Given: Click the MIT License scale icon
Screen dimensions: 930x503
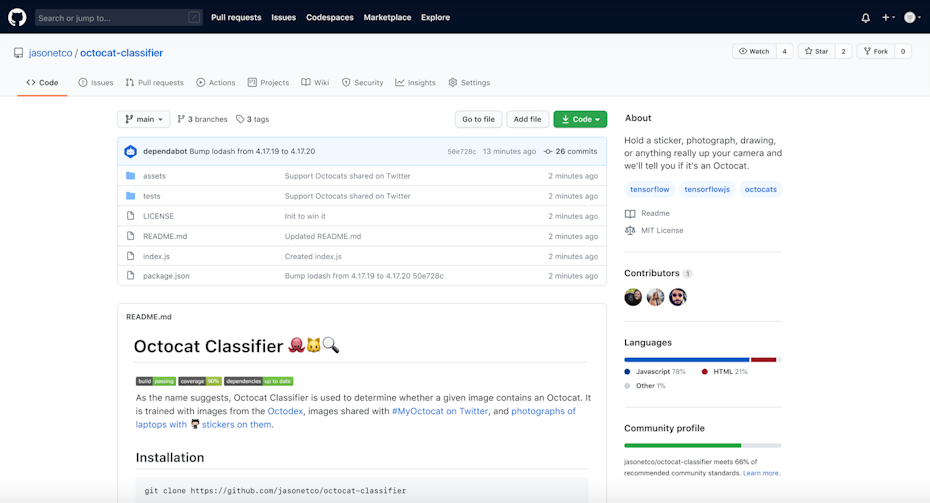Looking at the screenshot, I should point(630,230).
